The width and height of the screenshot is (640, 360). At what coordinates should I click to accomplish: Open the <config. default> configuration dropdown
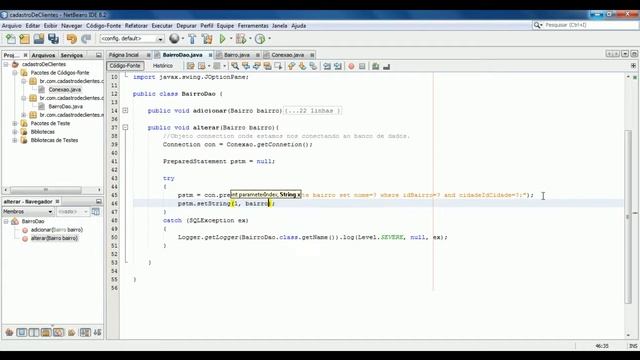pos(131,39)
